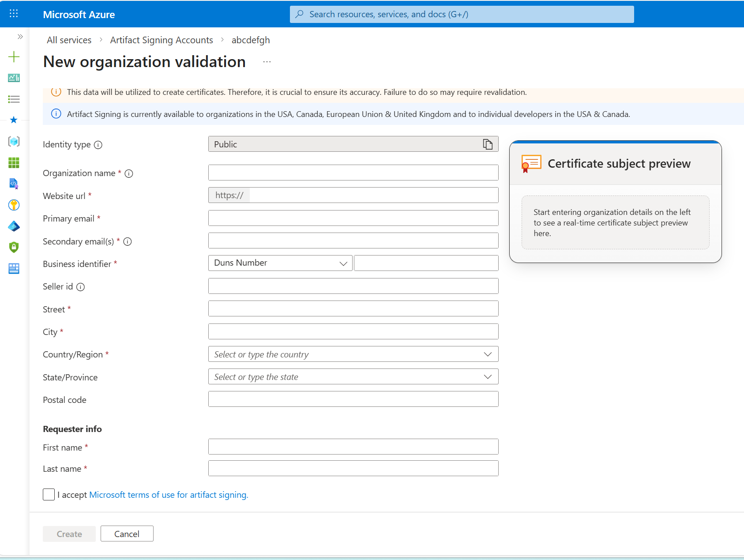Viewport: 744px width, 560px height.
Task: Open the yellow key icon in sidebar
Action: (14, 205)
